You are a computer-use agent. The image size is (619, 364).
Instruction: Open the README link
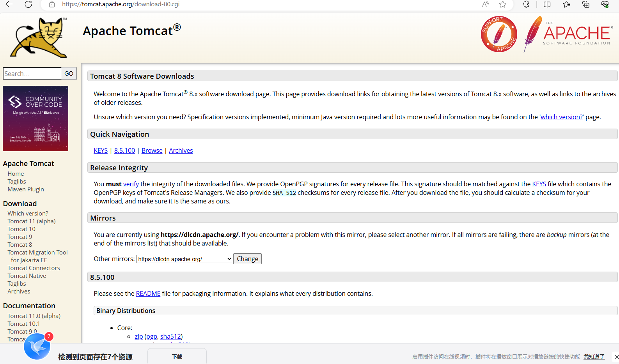148,293
